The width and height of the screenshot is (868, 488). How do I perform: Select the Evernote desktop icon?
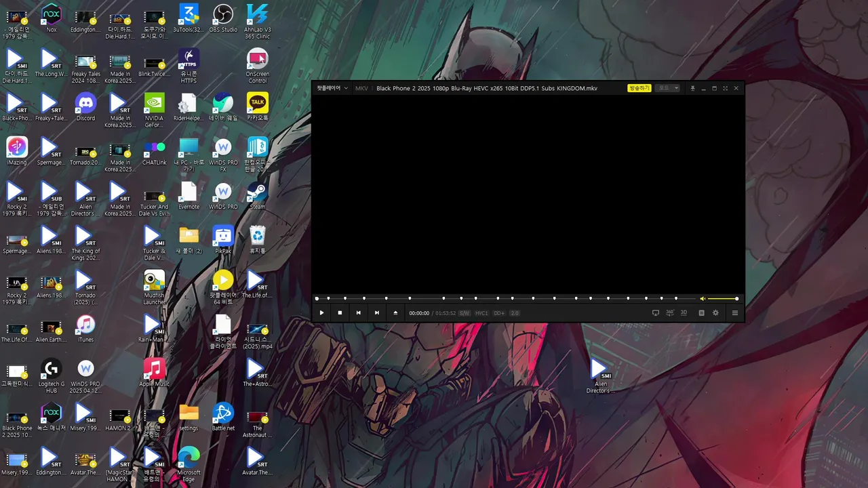[x=189, y=195]
